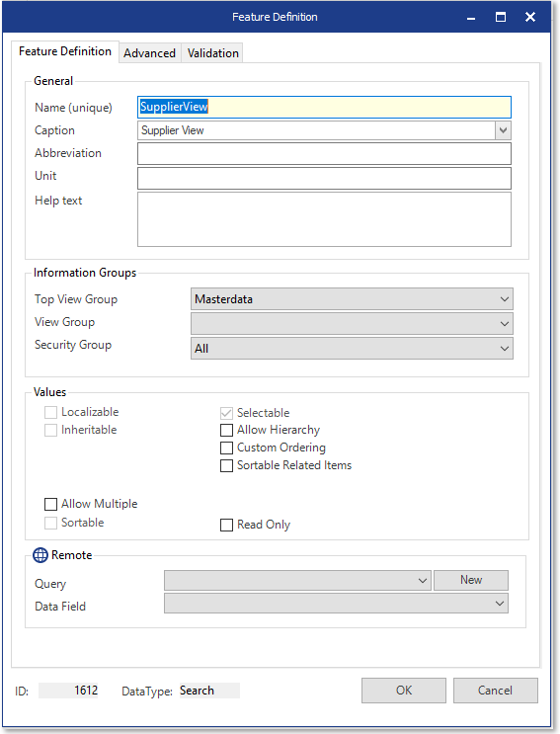
Task: Switch to the Advanced tab
Action: (150, 53)
